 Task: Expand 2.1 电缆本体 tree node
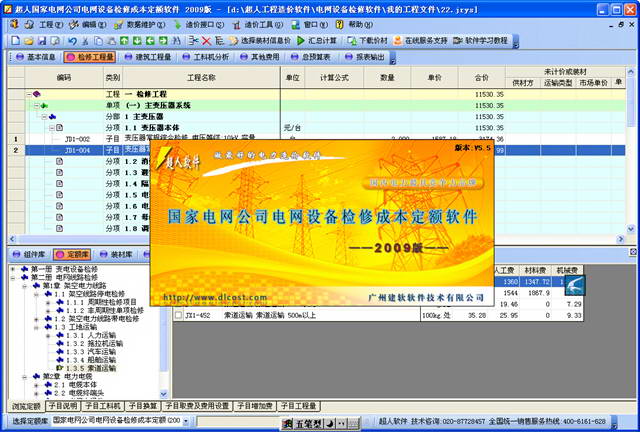coord(36,385)
